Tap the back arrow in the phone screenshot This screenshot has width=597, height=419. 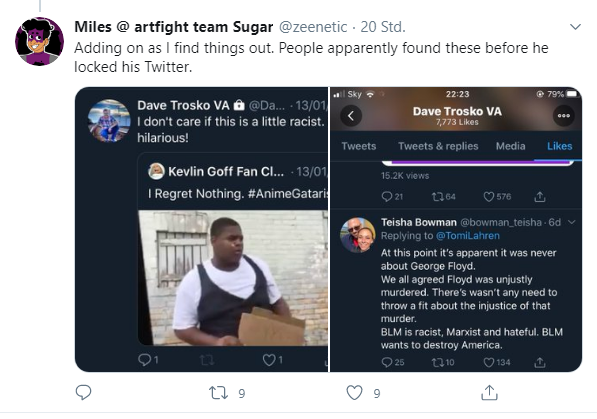coord(351,116)
